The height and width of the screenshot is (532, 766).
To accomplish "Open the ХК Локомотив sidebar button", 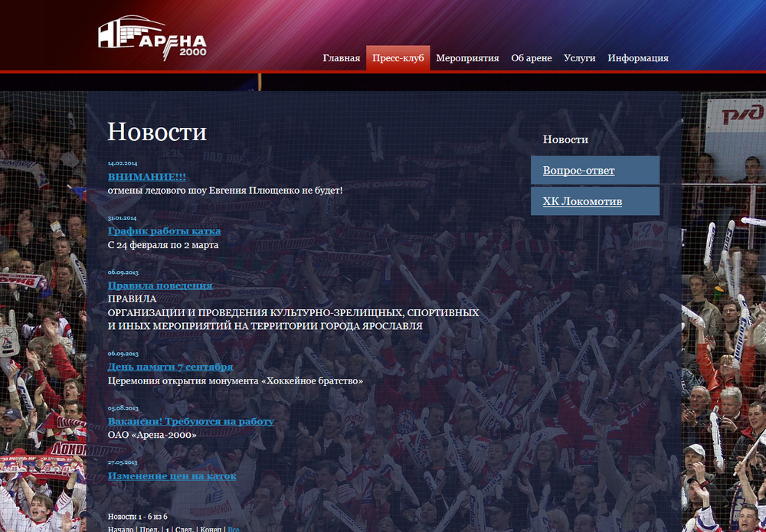I will (595, 201).
